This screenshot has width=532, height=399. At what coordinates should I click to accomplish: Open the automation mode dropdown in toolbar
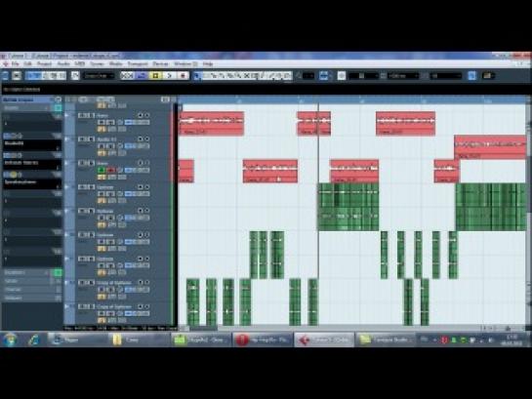tap(99, 76)
